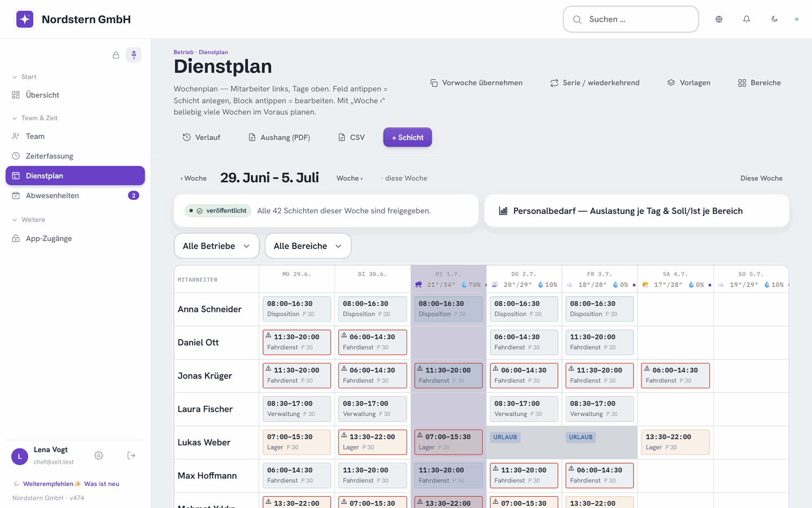Open Jonas Krüger Wednesday Fahrdienst shift

coord(448,376)
